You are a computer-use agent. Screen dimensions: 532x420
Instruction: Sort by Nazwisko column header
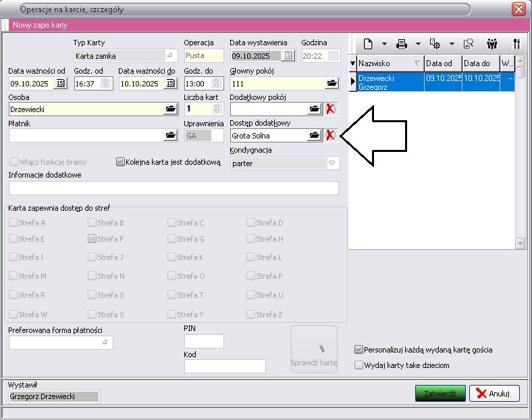(385, 63)
